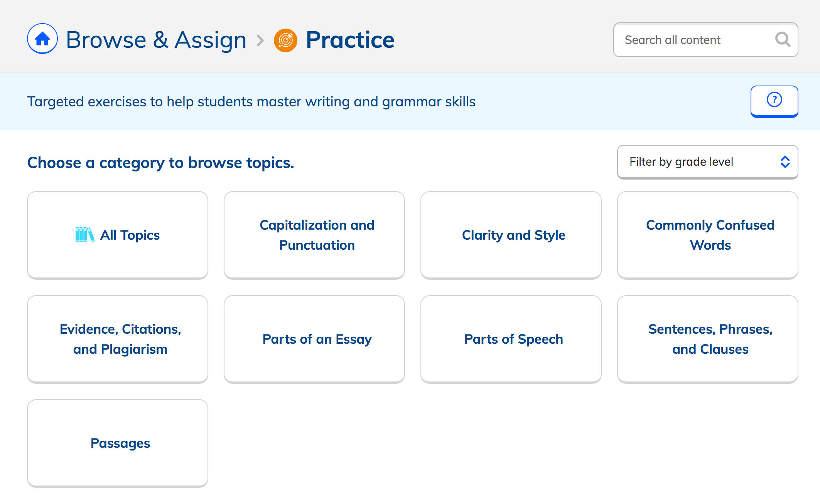Screen dimensions: 820x504
Task: Choose the Commonly Confused Words card
Action: (x=708, y=235)
